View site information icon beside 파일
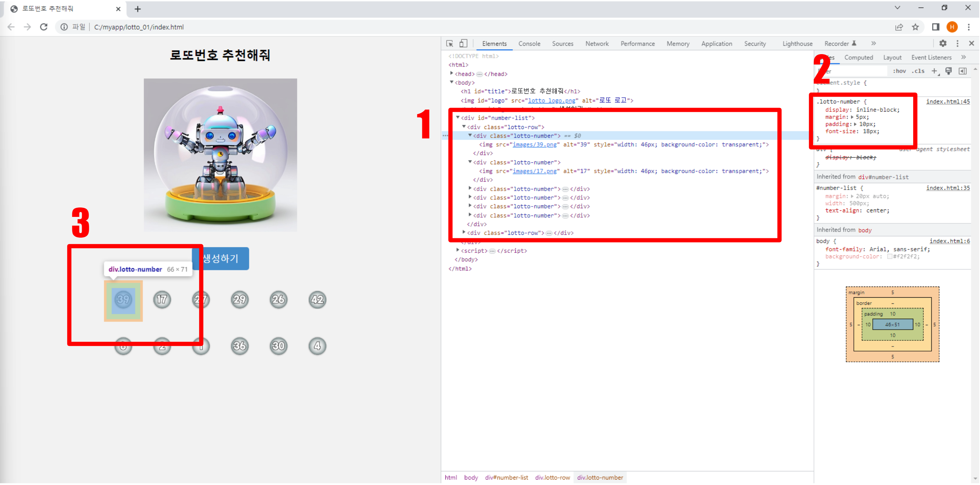Image resolution: width=980 pixels, height=485 pixels. [x=64, y=27]
